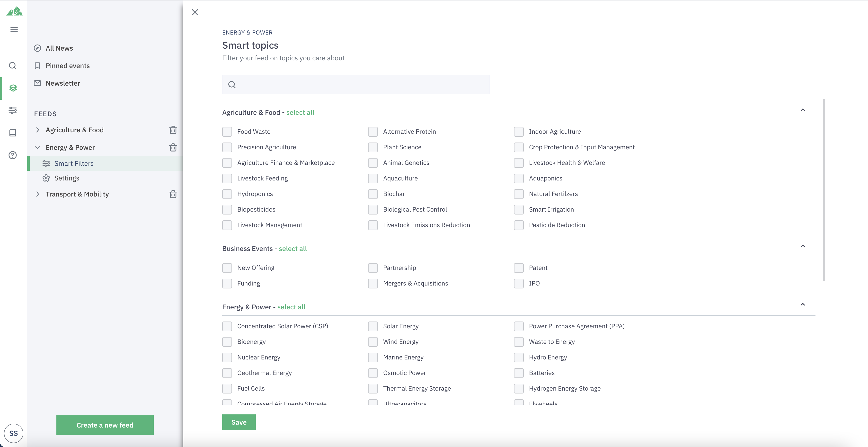The height and width of the screenshot is (447, 868).
Task: Open the help question mark icon
Action: click(x=13, y=155)
